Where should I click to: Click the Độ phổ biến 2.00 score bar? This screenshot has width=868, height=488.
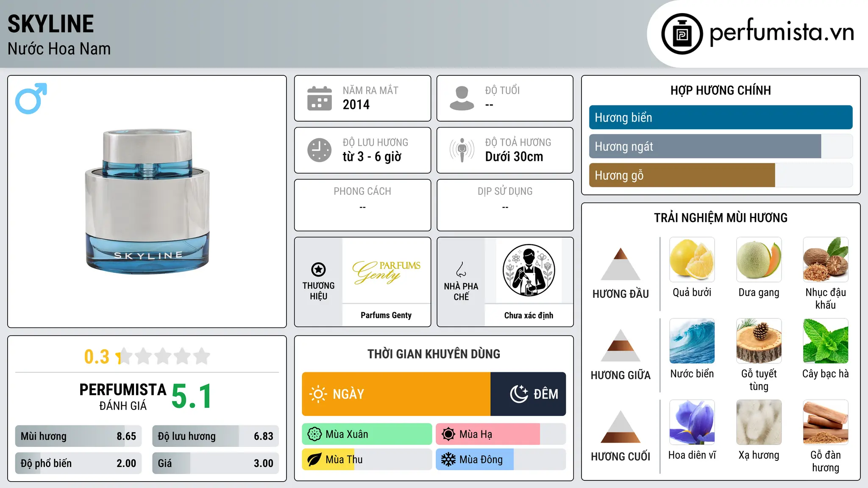click(78, 463)
